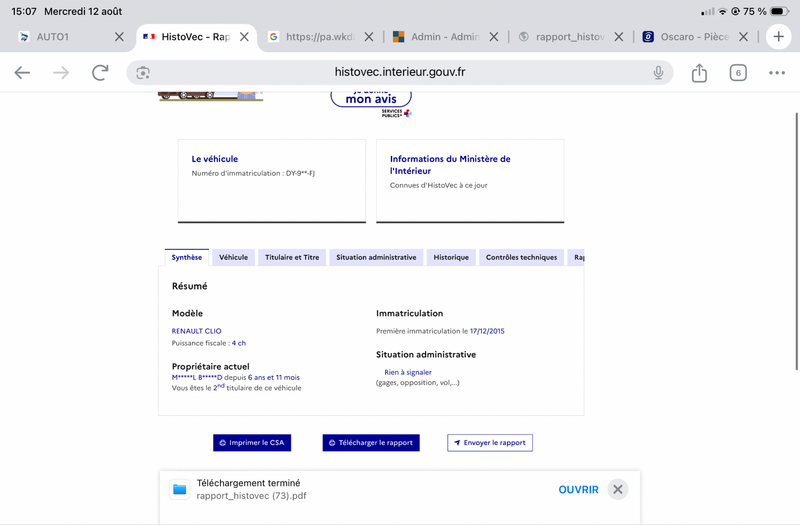This screenshot has height=525, width=800.
Task: Click the folder icon of downloaded PDF
Action: 180,490
